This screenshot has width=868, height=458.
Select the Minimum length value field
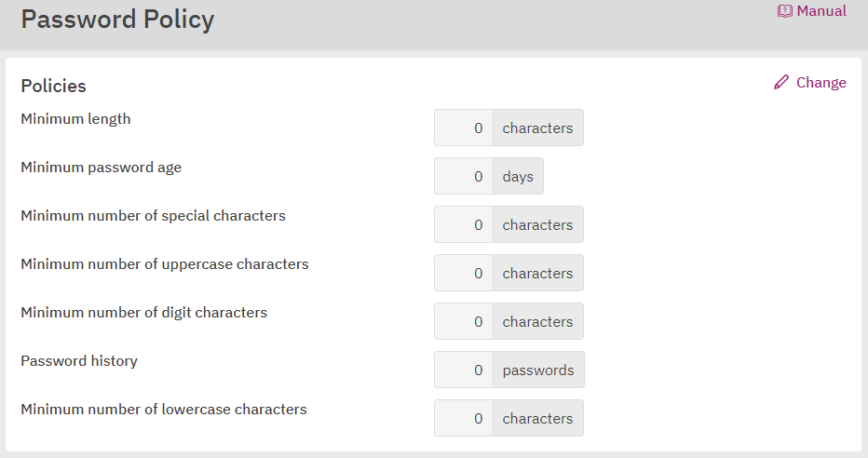(464, 128)
